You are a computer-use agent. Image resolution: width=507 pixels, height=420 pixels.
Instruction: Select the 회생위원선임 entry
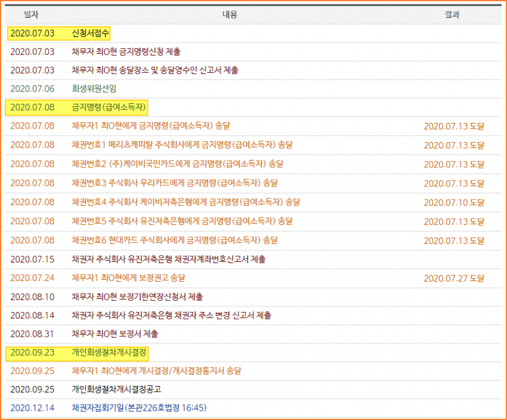pos(94,88)
